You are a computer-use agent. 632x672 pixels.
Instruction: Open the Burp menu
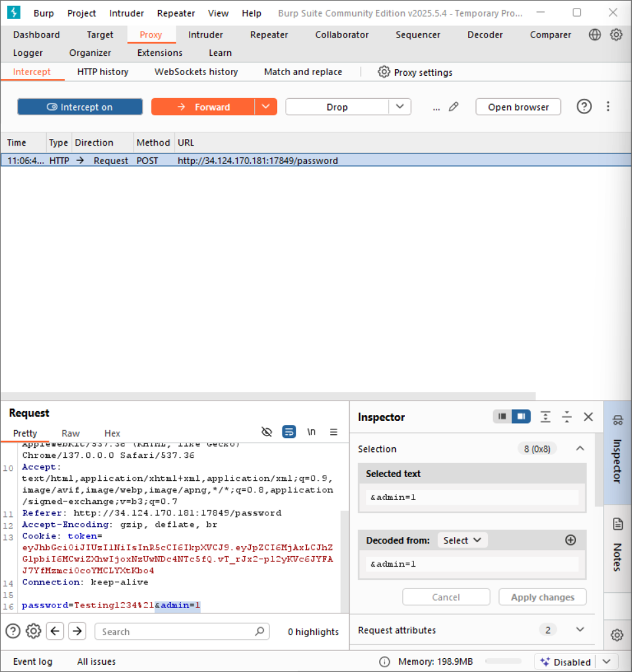click(43, 13)
